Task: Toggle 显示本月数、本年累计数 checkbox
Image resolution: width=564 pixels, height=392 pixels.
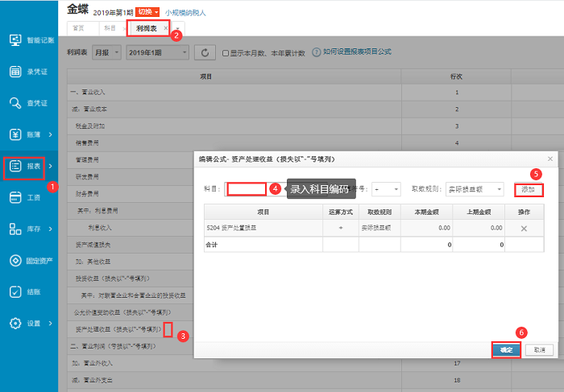Action: pos(226,53)
